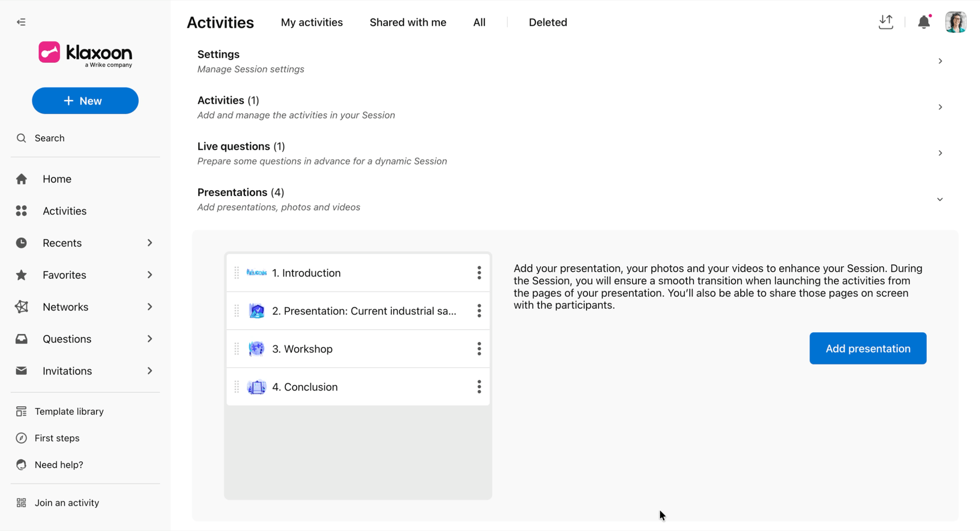980x531 pixels.
Task: Expand the Recents submenu arrow
Action: click(x=150, y=243)
